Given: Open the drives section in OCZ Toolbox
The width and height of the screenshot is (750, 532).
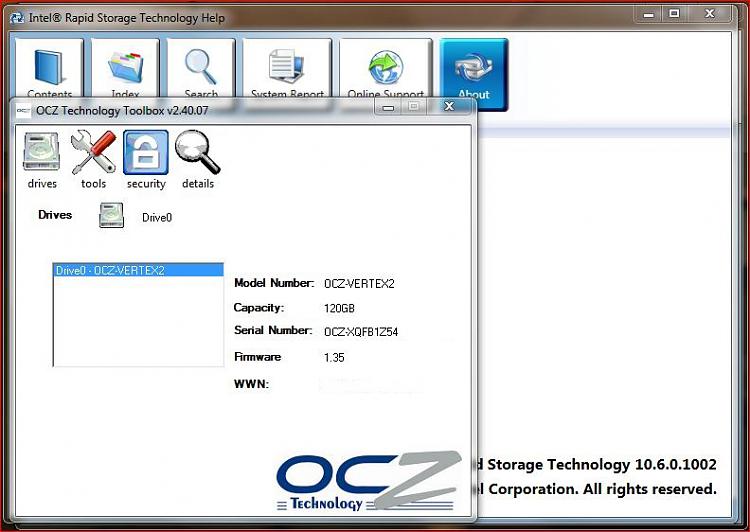Looking at the screenshot, I should pos(42,160).
